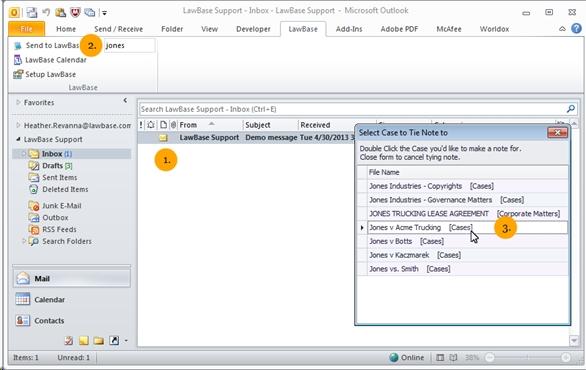This screenshot has width=586, height=370.
Task: Click the LawBase search box containing jones
Action: point(129,46)
